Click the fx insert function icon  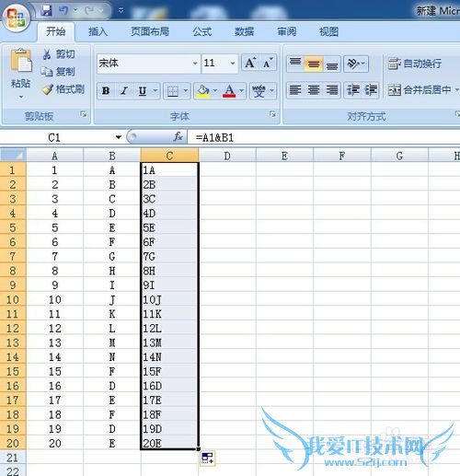tap(178, 137)
